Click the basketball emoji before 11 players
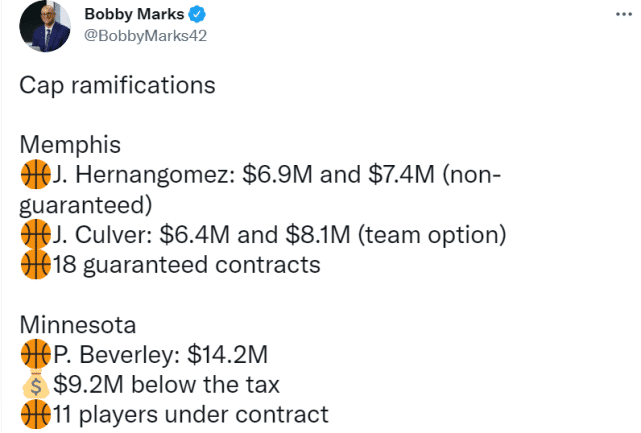Image resolution: width=641 pixels, height=433 pixels. (x=34, y=413)
